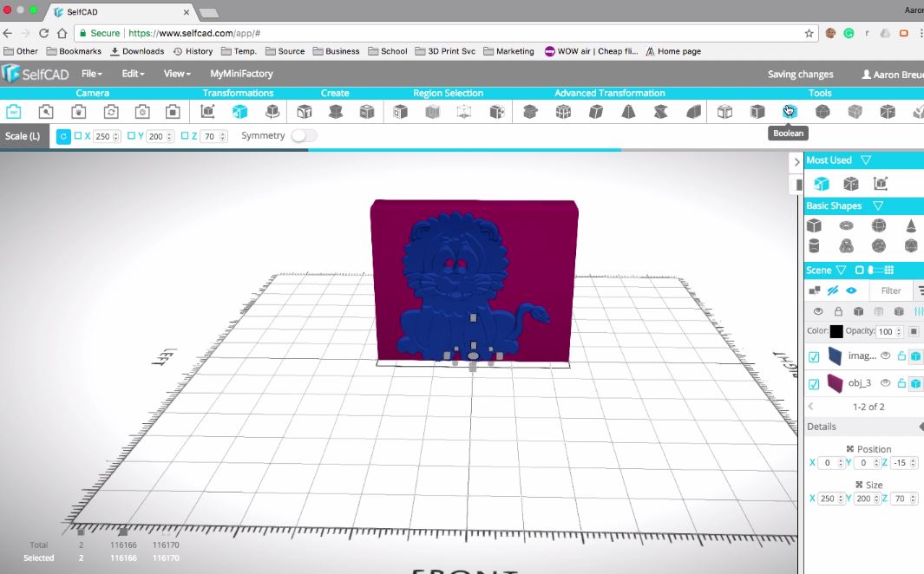
Task: Click the Scale (L) tool label
Action: [x=23, y=136]
